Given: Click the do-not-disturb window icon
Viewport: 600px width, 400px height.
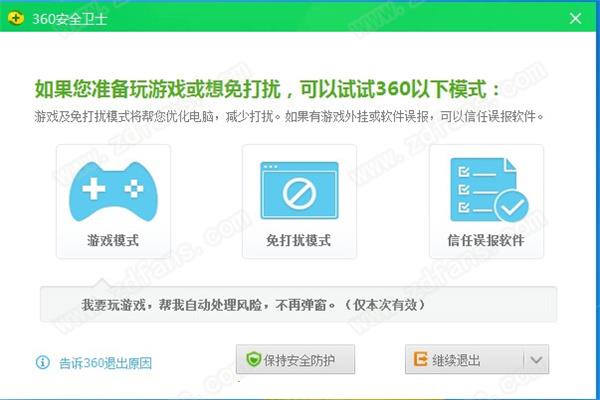Looking at the screenshot, I should point(299,190).
